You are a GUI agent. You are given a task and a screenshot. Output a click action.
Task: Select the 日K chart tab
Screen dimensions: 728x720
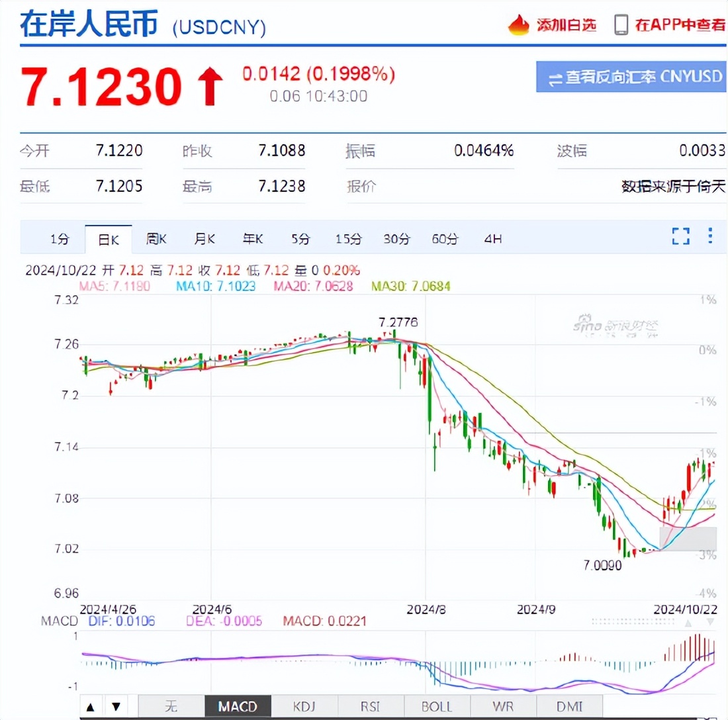pos(108,240)
